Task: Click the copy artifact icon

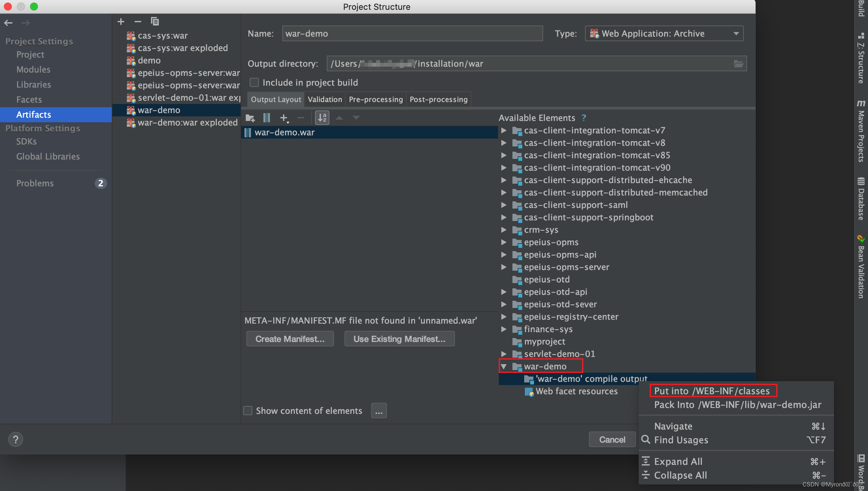Action: tap(155, 22)
